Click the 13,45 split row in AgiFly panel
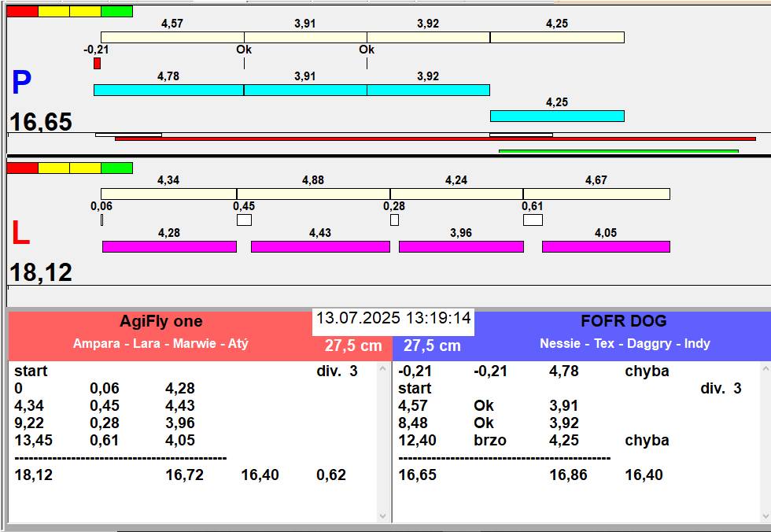This screenshot has height=532, width=771. 105,440
